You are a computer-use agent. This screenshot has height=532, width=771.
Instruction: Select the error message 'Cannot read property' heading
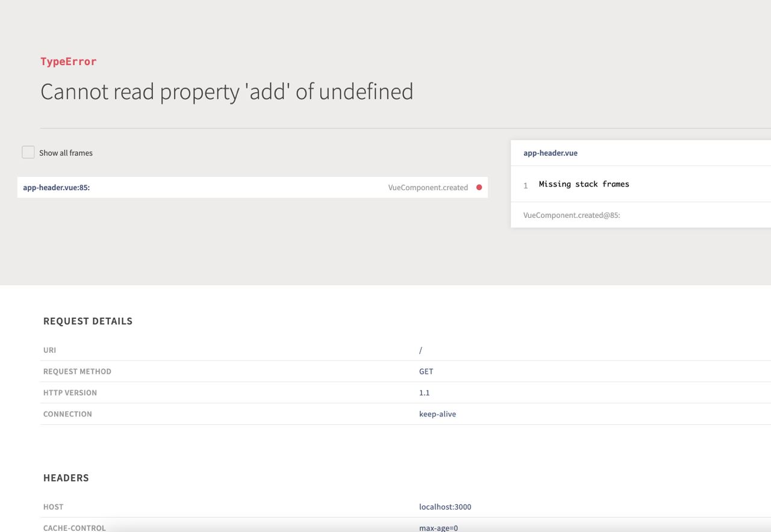tap(227, 91)
